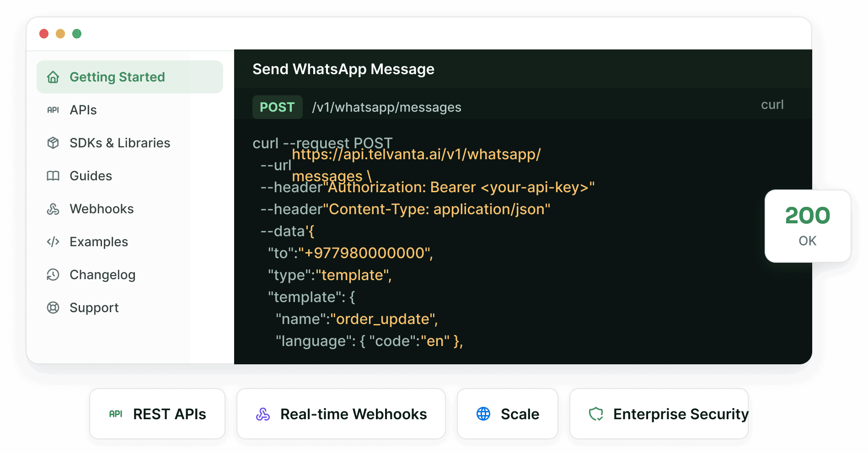868x454 pixels.
Task: Click the green POST method badge
Action: (x=277, y=107)
